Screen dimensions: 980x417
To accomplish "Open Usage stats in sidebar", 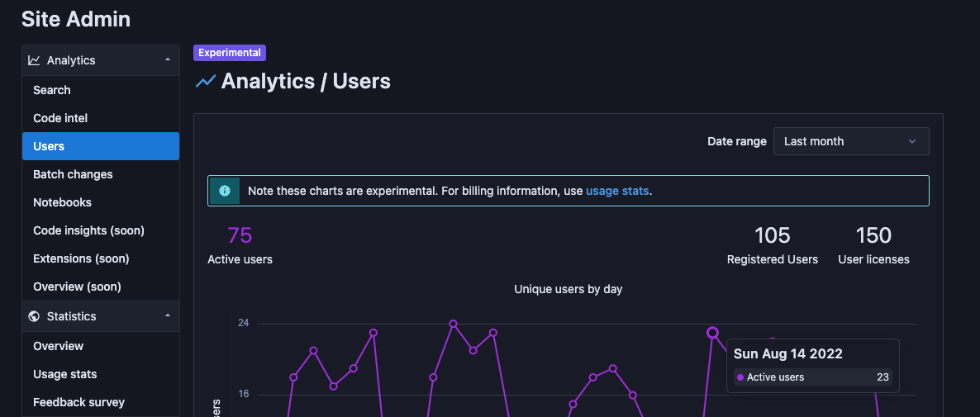I will (x=101, y=374).
